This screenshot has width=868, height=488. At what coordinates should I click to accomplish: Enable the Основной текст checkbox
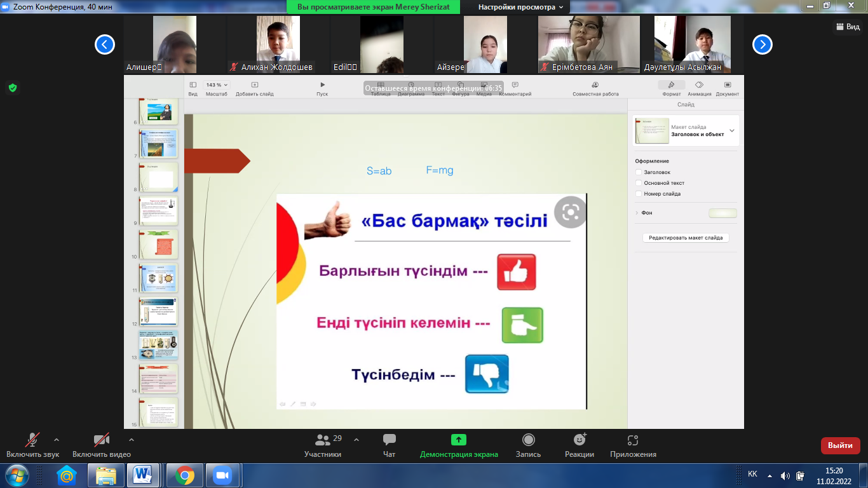[x=639, y=183]
